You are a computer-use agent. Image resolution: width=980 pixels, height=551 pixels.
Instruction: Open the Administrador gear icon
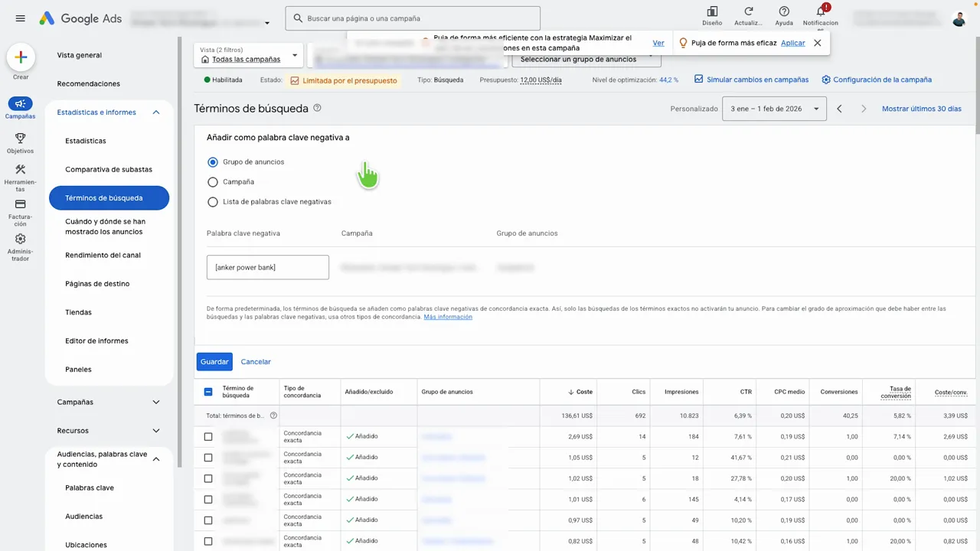21,240
